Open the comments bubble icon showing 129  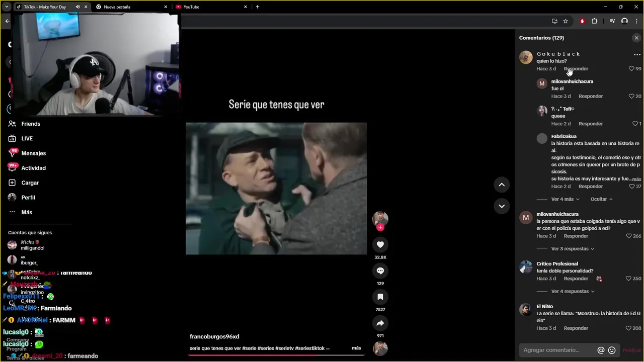click(380, 270)
